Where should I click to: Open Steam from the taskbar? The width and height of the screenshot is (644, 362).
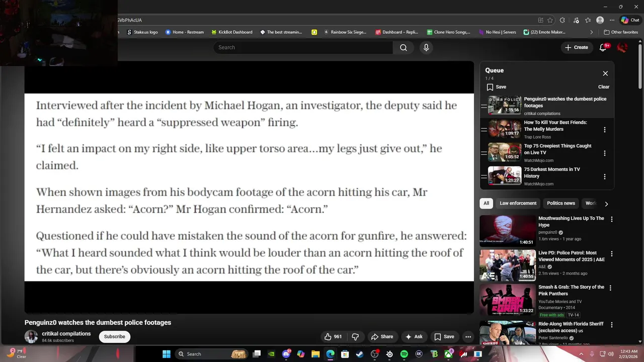pos(360,354)
